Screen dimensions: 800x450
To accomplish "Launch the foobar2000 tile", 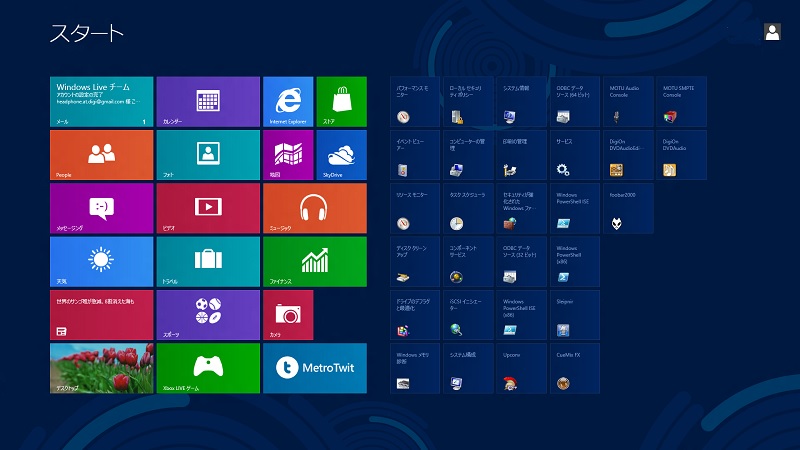I will [628, 208].
